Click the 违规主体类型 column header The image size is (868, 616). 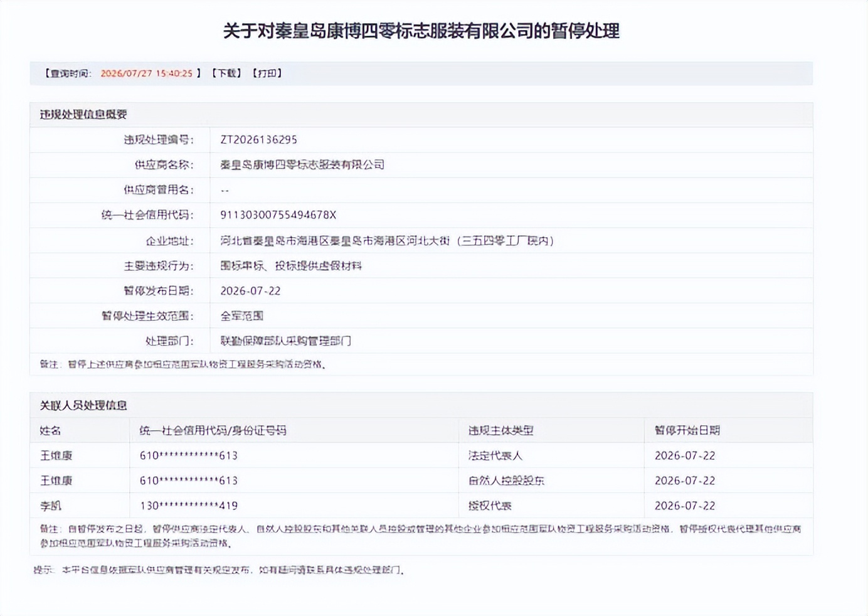500,430
